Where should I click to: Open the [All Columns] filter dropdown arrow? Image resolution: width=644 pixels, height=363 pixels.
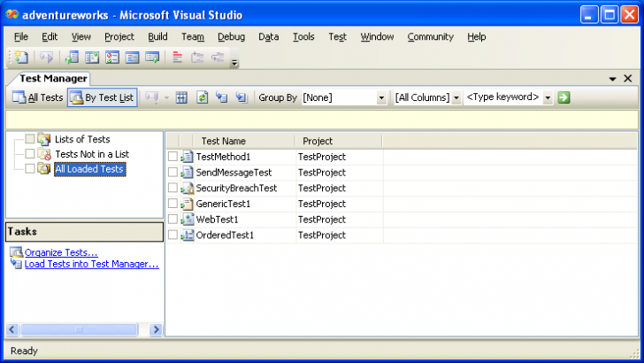(456, 98)
